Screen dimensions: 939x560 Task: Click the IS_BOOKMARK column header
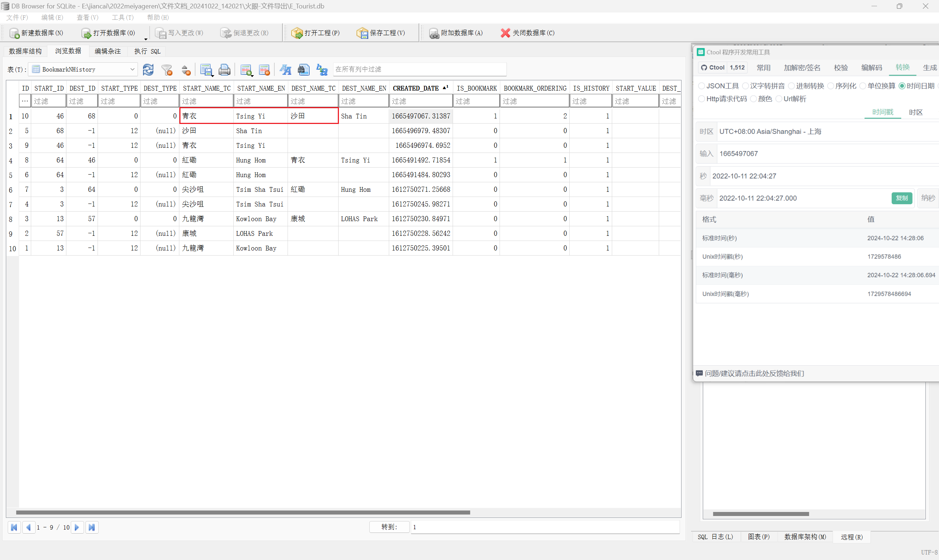click(x=476, y=88)
